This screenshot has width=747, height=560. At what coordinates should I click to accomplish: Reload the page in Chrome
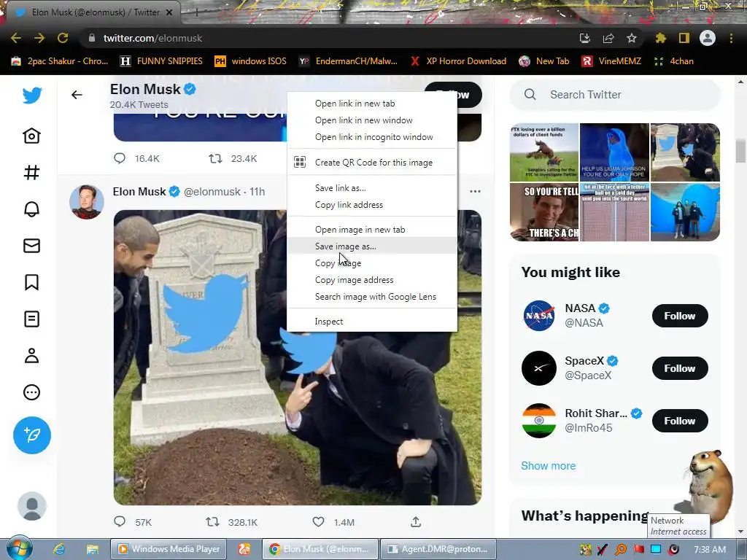pyautogui.click(x=63, y=38)
